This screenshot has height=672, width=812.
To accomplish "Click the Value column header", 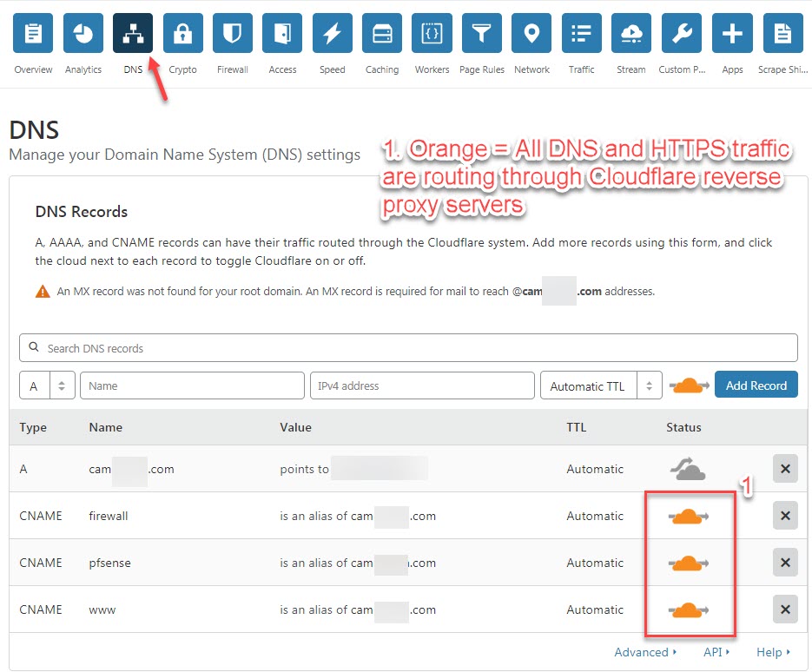I will point(295,427).
